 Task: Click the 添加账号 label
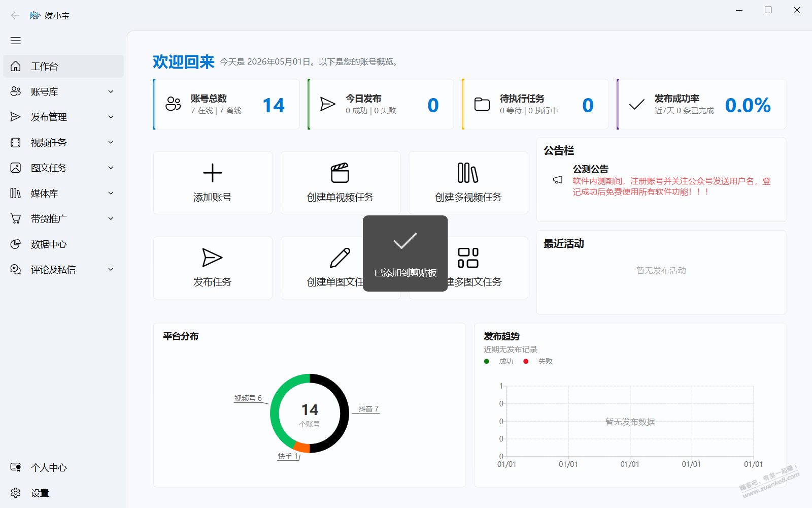point(212,197)
